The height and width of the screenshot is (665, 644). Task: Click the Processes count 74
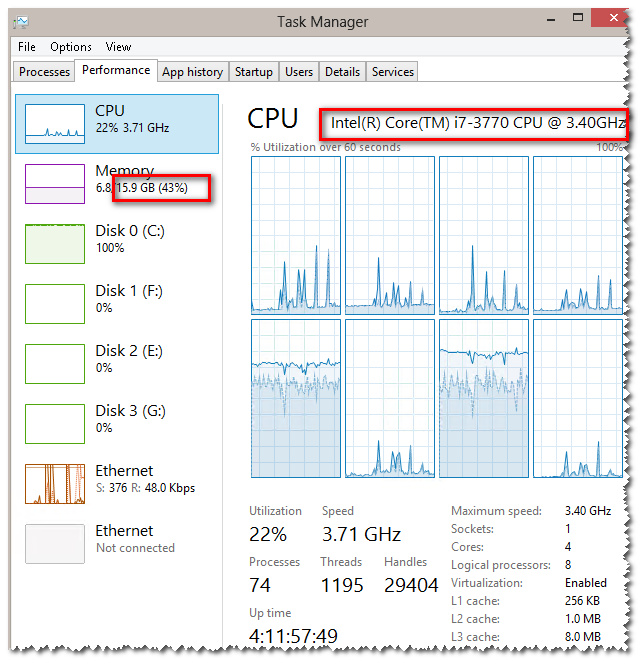pyautogui.click(x=260, y=585)
